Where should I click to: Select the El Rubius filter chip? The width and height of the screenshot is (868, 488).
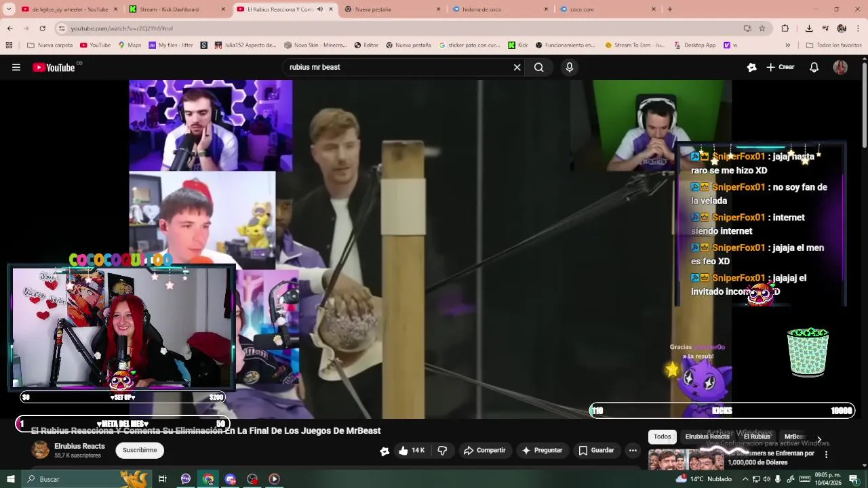coord(757,436)
